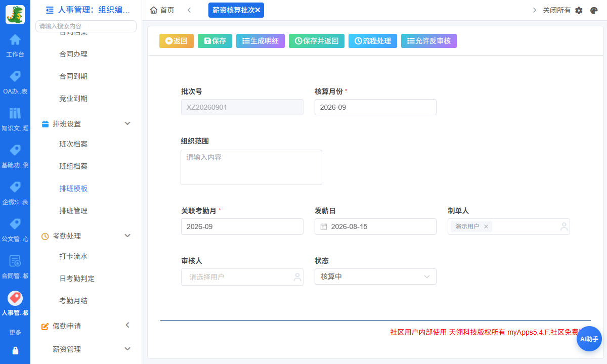Open the 工作台 home icon
This screenshot has height=364, width=607.
(x=15, y=39)
